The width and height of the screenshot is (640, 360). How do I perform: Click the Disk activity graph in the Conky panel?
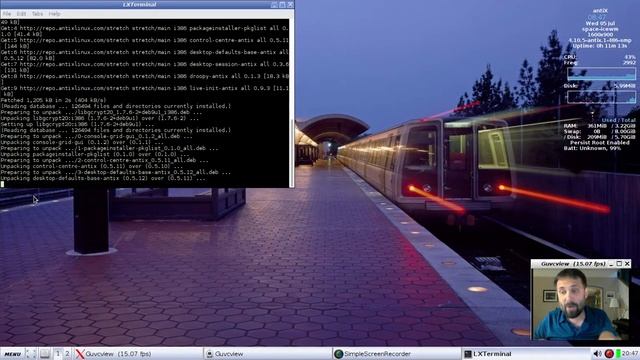tap(601, 97)
